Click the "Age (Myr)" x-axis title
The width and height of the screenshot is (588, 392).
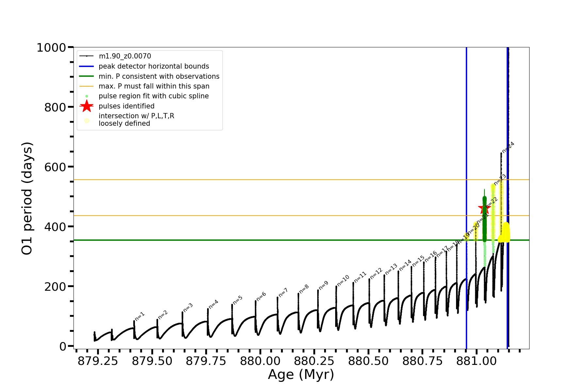301,374
